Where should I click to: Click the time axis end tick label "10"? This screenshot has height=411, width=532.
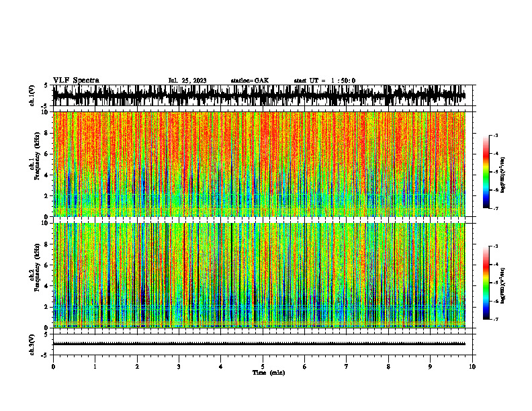pos(472,367)
